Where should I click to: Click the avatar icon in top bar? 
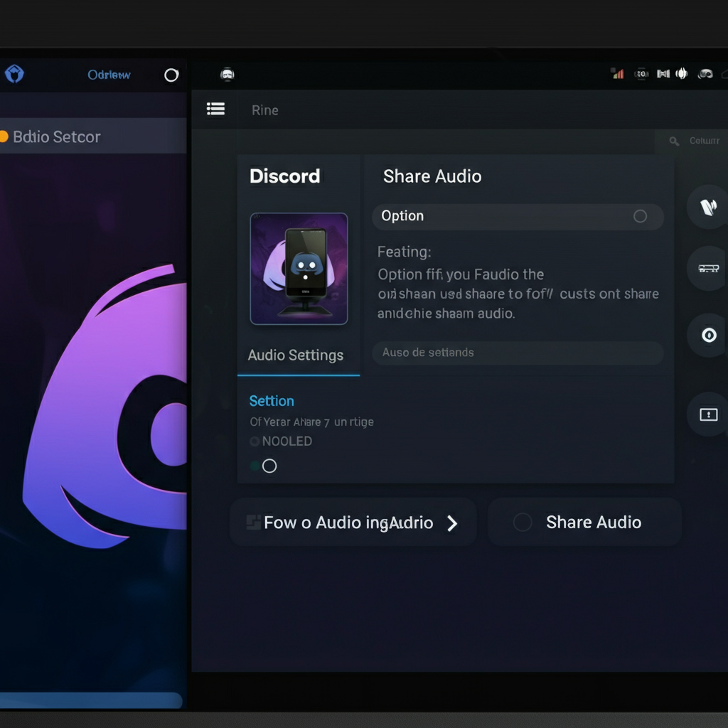[227, 74]
